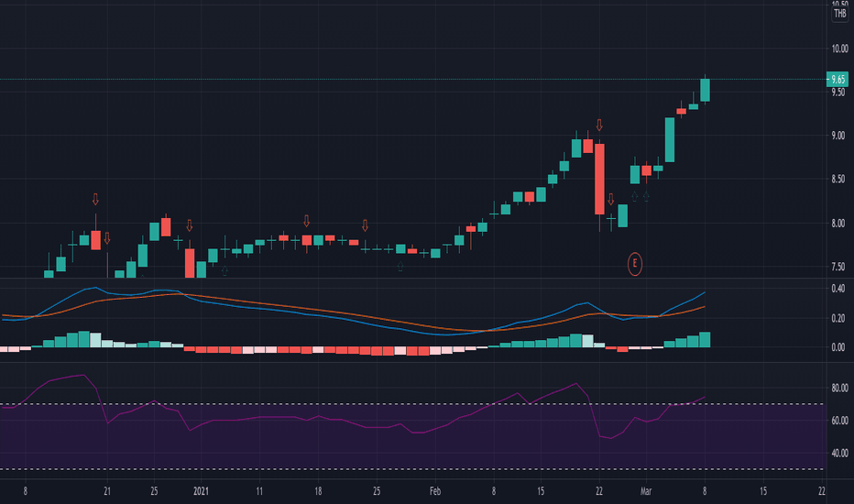The height and width of the screenshot is (504, 854).
Task: Click the Mar label on the time axis
Action: click(646, 491)
